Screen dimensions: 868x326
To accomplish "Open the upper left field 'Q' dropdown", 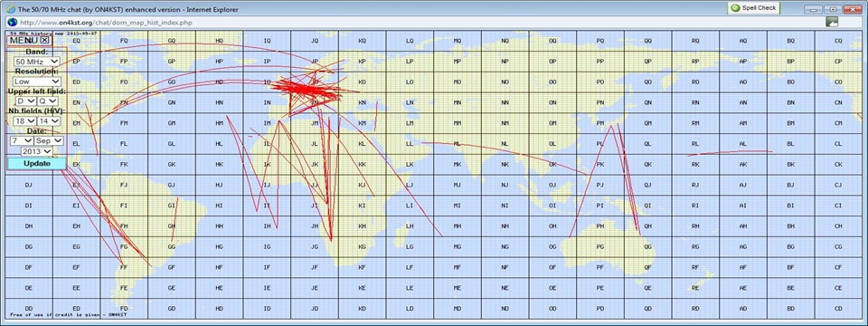I will pos(48,101).
